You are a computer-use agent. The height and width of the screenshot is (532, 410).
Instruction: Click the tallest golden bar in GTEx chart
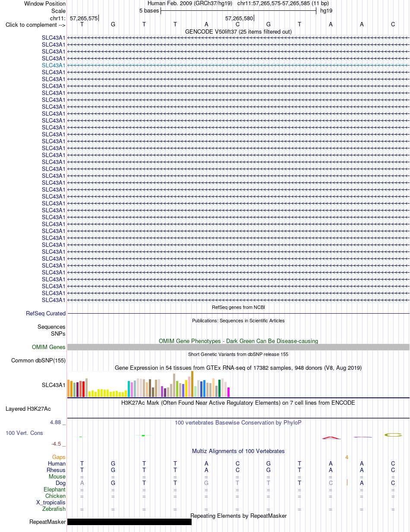[192, 384]
